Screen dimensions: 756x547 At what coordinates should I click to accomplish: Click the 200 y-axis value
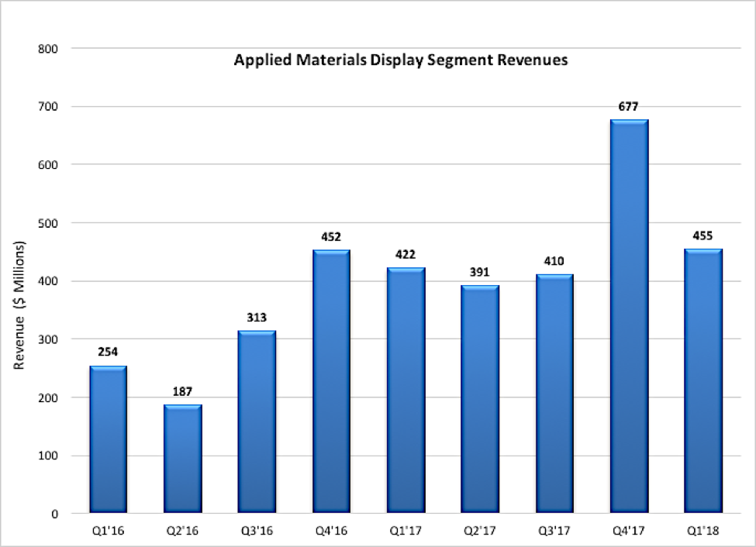[x=48, y=398]
